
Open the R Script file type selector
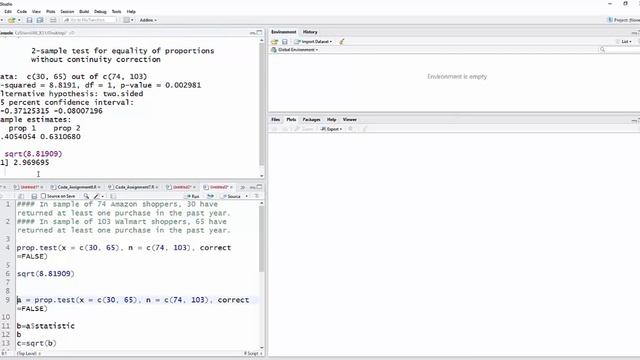[252, 353]
